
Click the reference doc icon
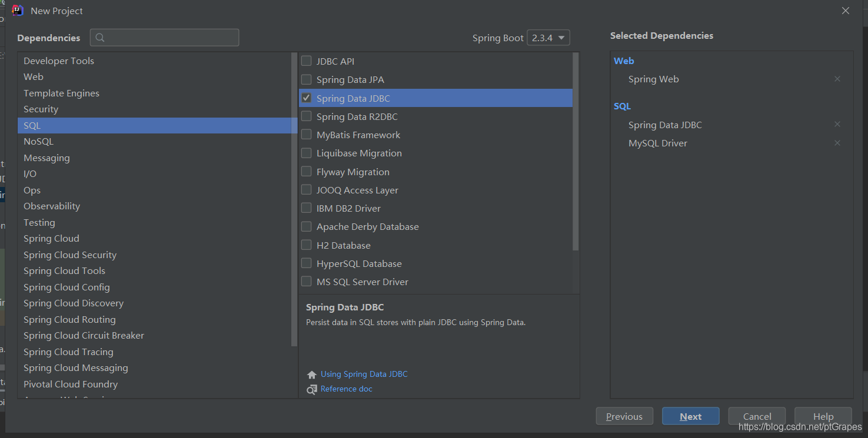pos(312,389)
